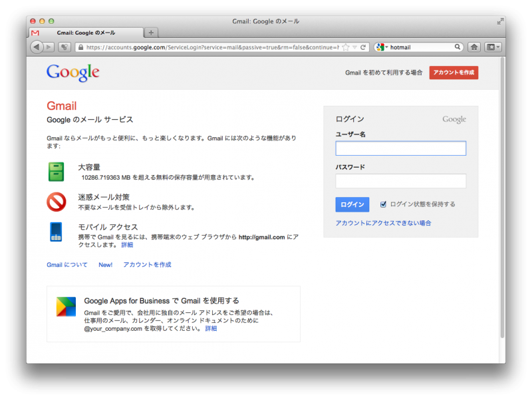Click the toolbar icon left of the address bar

click(65, 47)
